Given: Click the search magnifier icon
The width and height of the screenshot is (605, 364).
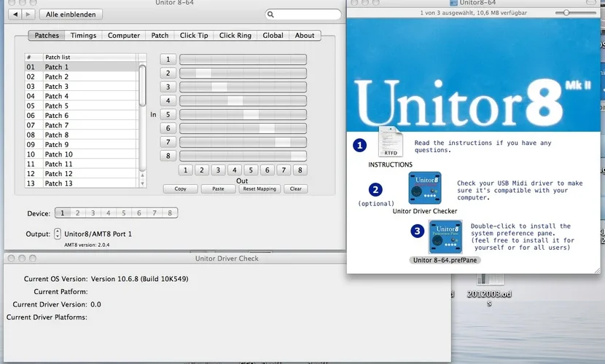Looking at the screenshot, I should tap(271, 14).
